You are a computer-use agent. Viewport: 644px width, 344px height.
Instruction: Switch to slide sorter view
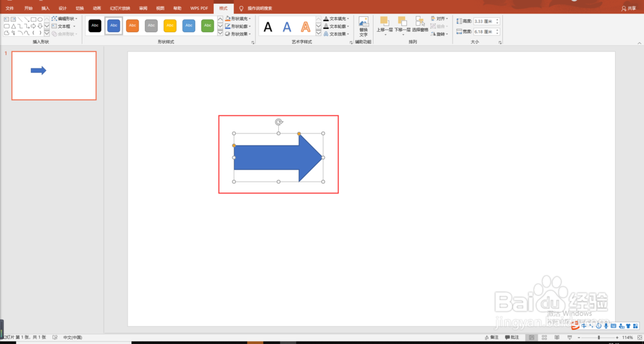pos(544,338)
